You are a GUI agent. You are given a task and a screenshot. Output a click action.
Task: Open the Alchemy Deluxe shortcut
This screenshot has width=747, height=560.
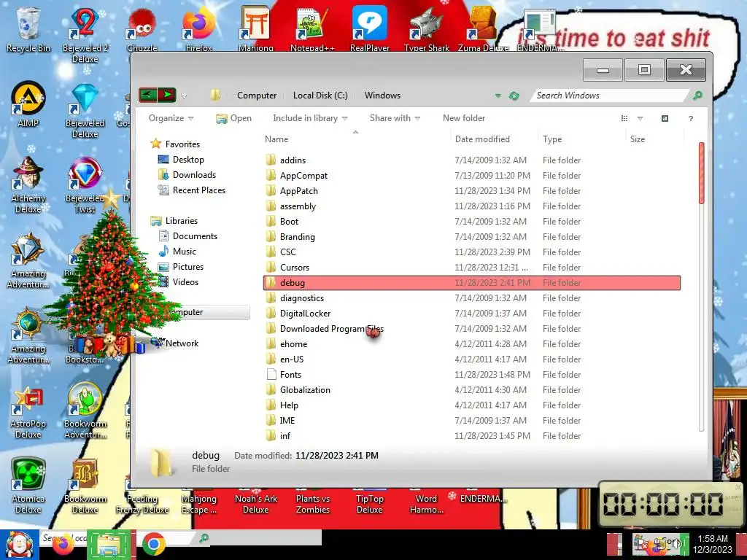[x=28, y=186]
